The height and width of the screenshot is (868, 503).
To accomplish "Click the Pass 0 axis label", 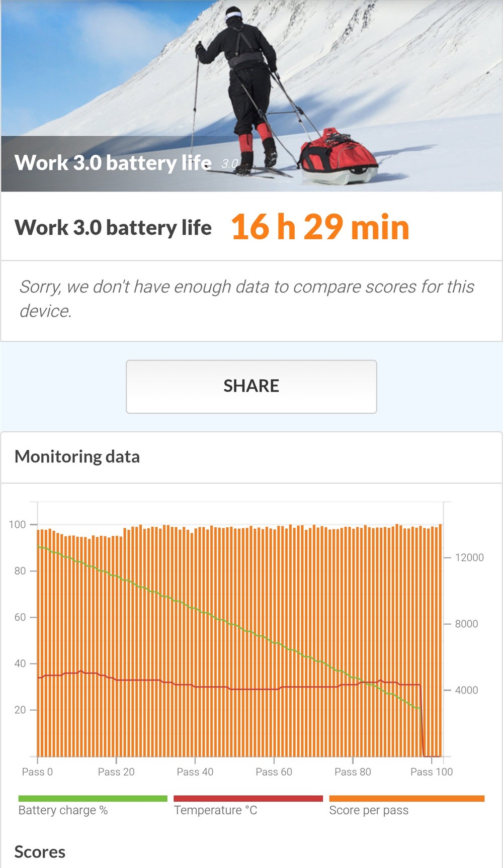I will (x=37, y=771).
